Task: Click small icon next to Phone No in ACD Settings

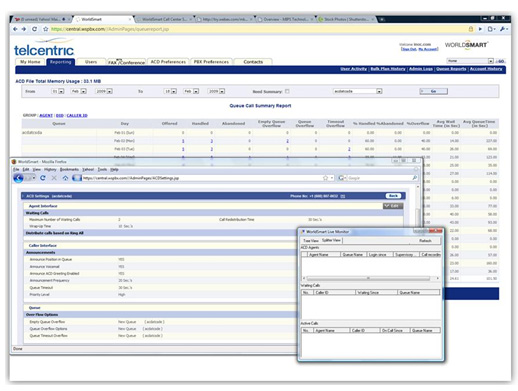Action: [x=343, y=196]
